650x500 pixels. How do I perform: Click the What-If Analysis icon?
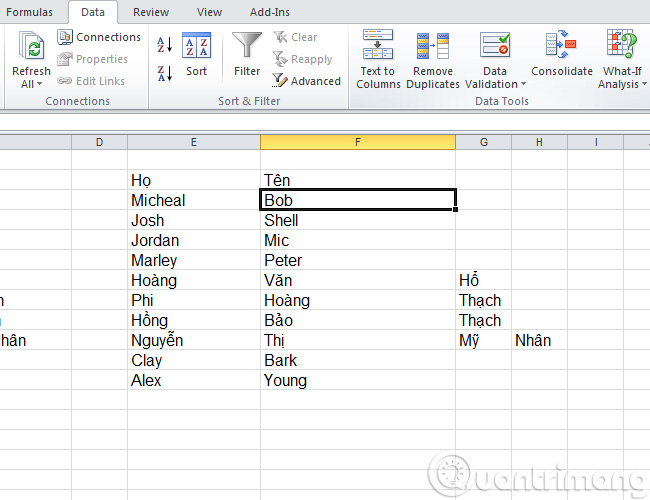pyautogui.click(x=621, y=44)
